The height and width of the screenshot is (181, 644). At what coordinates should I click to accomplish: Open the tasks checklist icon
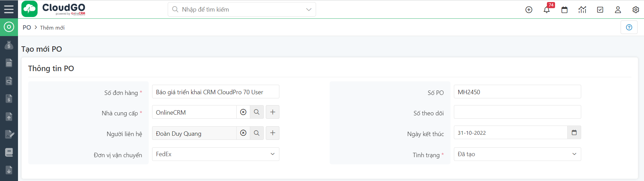pos(600,10)
